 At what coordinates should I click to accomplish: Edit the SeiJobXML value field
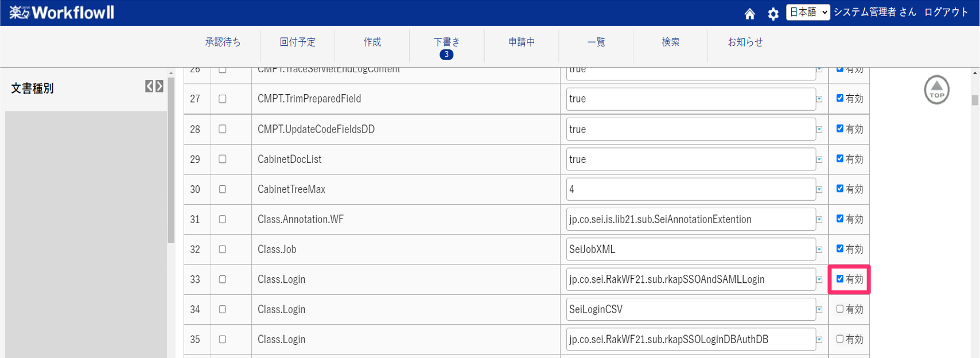click(691, 249)
